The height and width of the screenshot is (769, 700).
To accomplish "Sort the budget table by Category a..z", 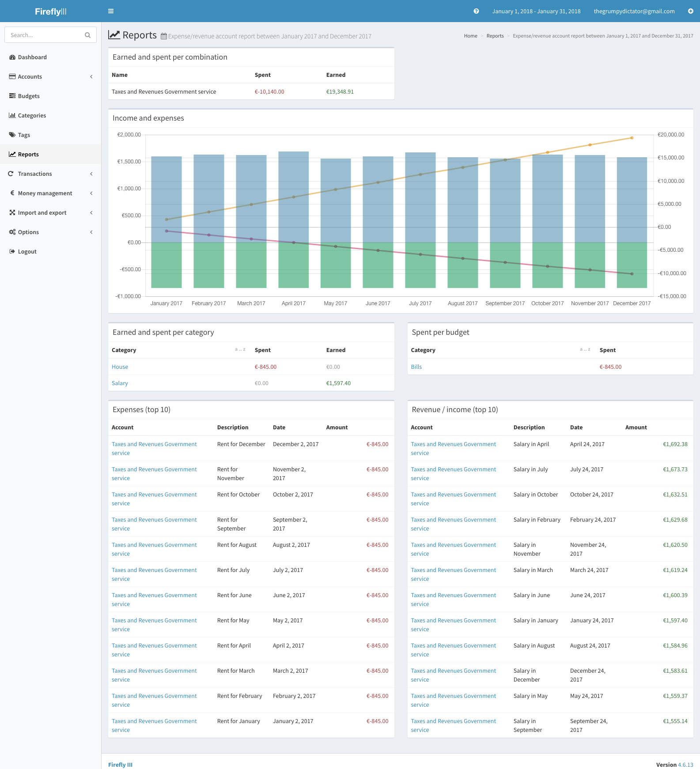I will coord(585,349).
